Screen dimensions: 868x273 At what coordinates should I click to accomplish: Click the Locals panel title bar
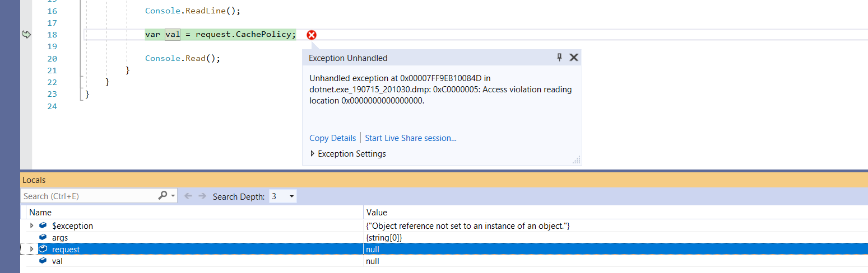coord(444,180)
